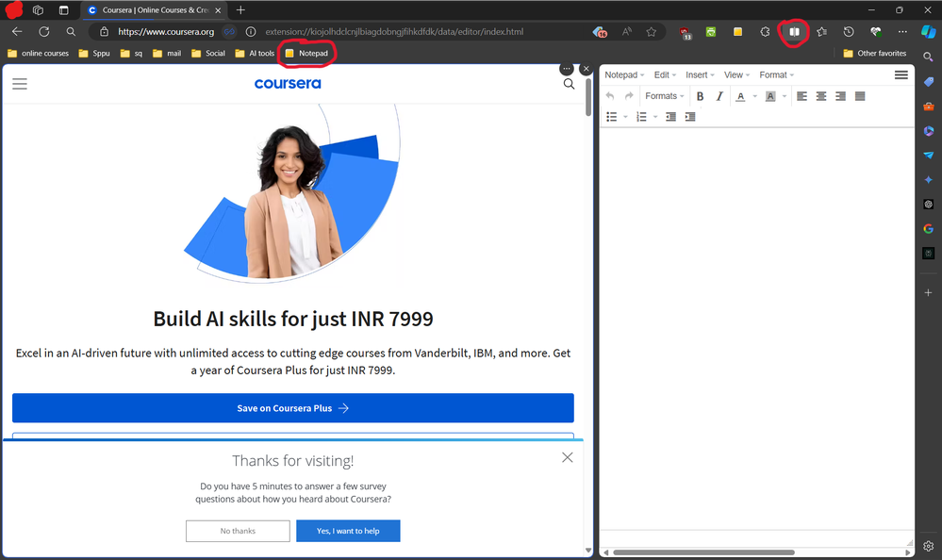This screenshot has width=942, height=560.
Task: Insert a bullet list
Action: [x=612, y=117]
